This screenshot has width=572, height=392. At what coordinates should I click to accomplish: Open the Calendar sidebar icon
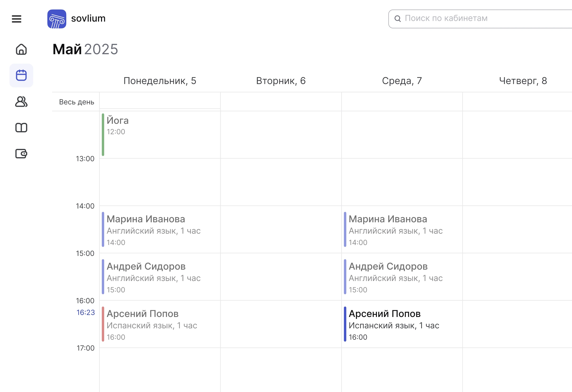(21, 76)
